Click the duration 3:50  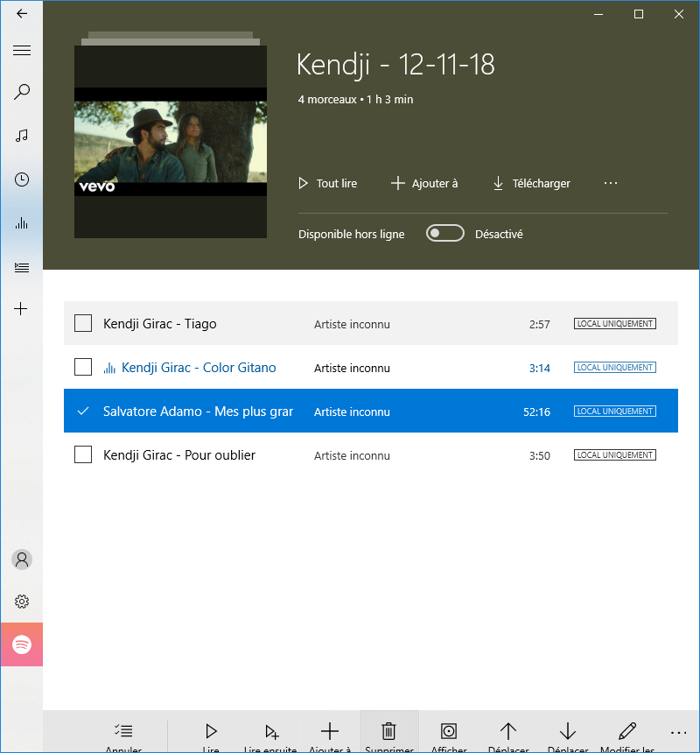pos(540,455)
